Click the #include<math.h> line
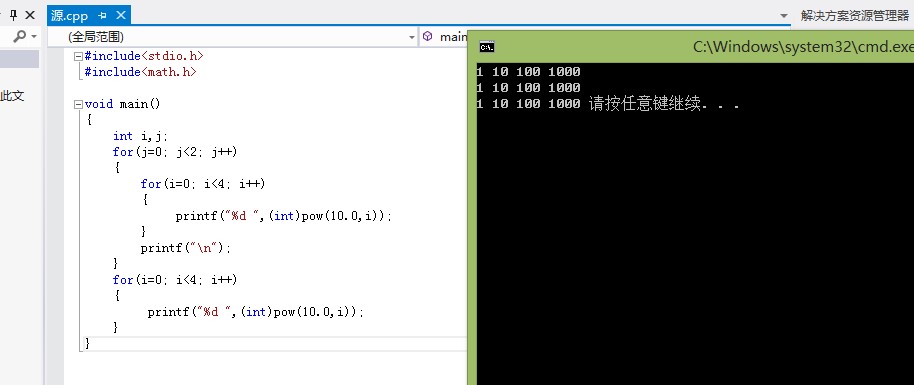The image size is (914, 385). (x=140, y=72)
